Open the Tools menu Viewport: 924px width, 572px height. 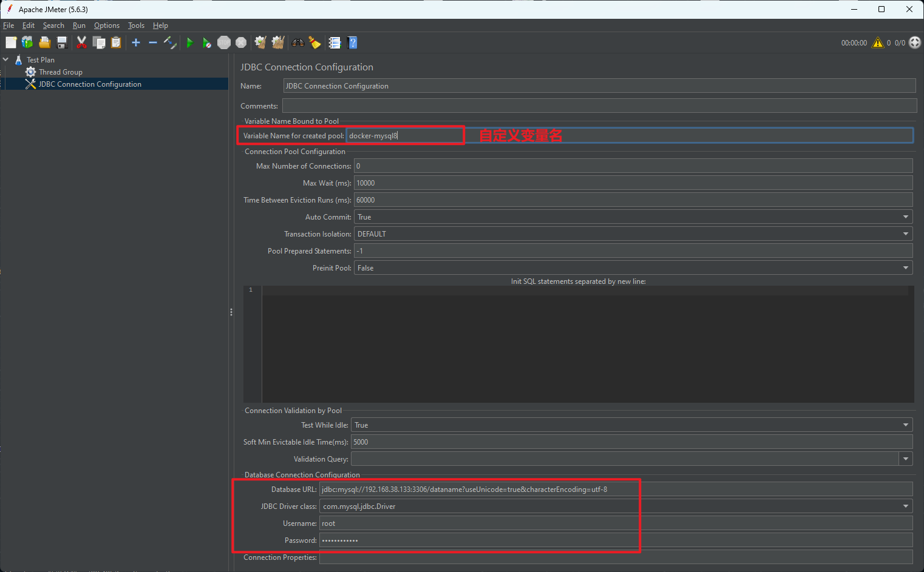point(136,25)
